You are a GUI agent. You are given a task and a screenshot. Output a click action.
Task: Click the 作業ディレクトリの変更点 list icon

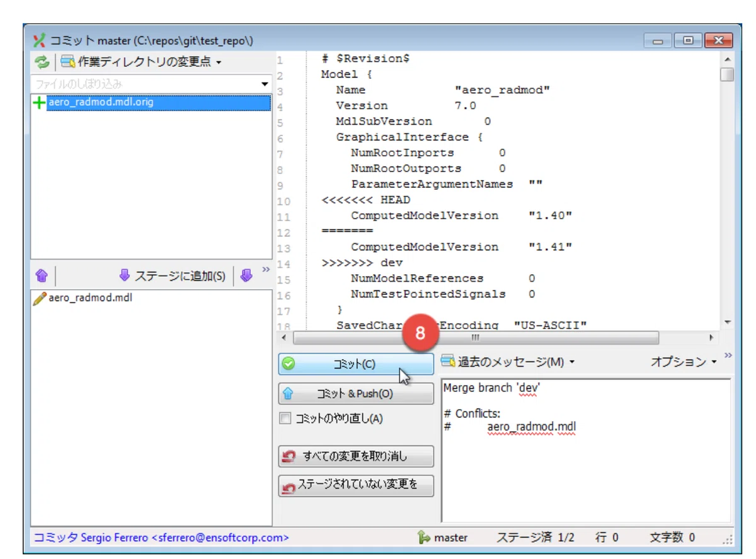tap(67, 62)
